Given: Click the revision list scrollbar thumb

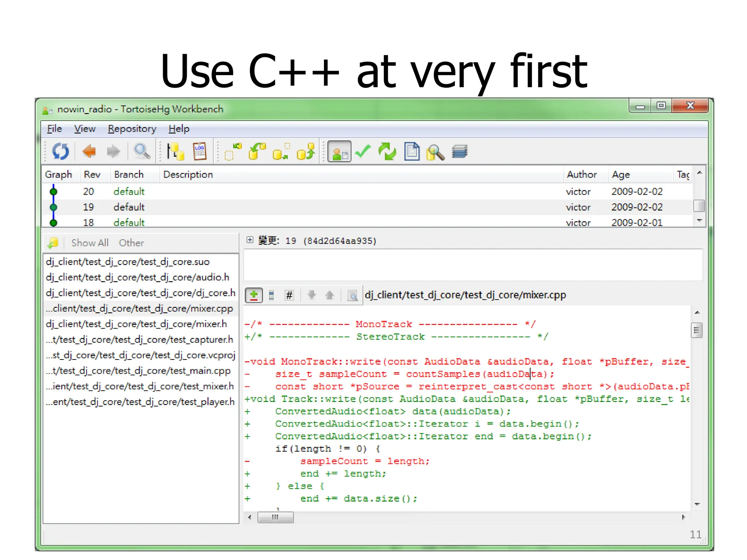Looking at the screenshot, I should point(699,206).
